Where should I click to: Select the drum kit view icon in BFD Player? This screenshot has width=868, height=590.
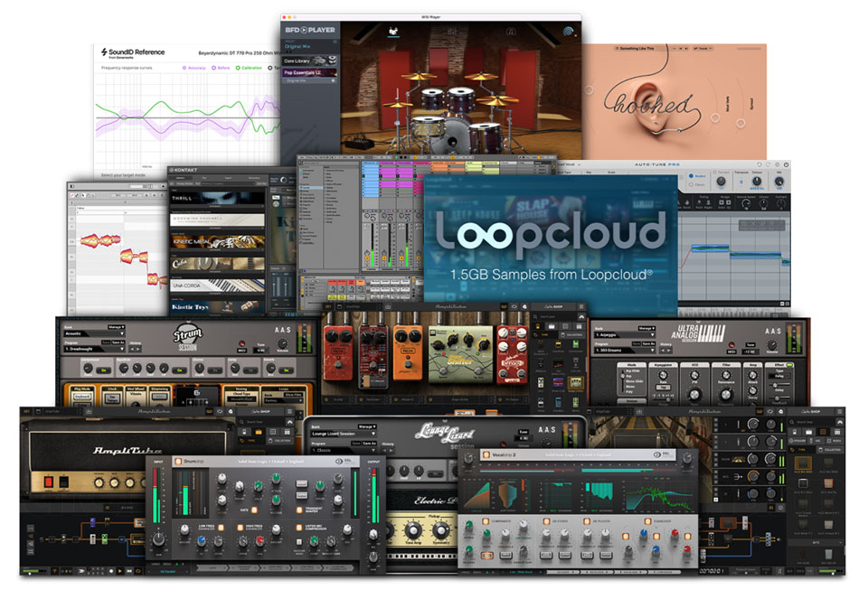coord(393,31)
